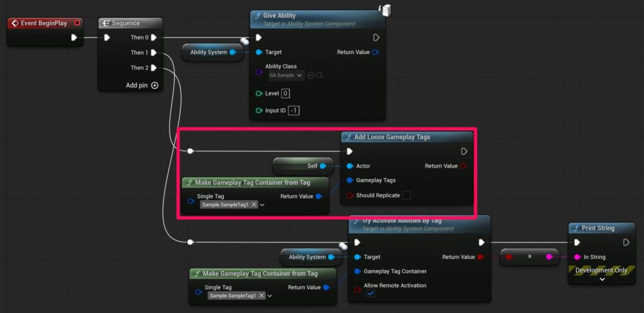Viewport: 644px width, 313px height.
Task: Click the Event BeginPlay red delegate pin
Action: click(77, 23)
